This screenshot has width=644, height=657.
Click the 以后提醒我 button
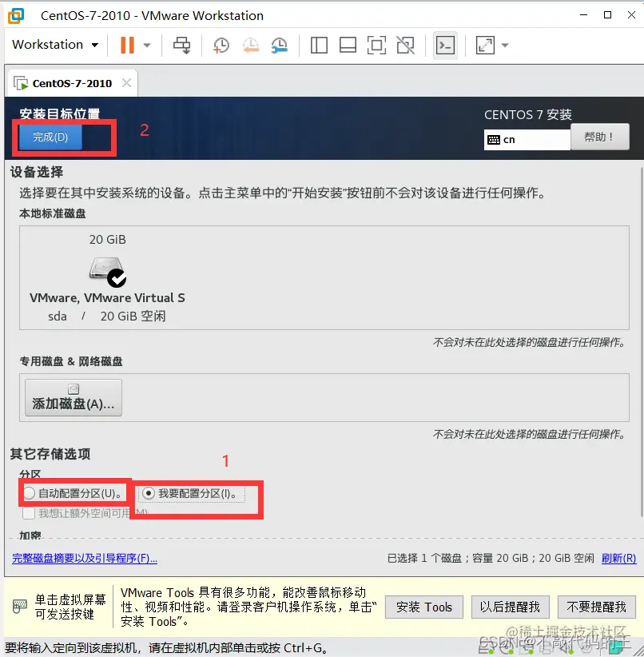click(510, 607)
